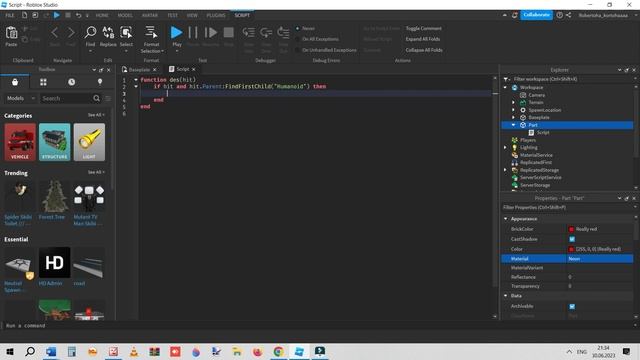Open the Models category dropdown
Screen dimensions: 640x360
pos(21,98)
